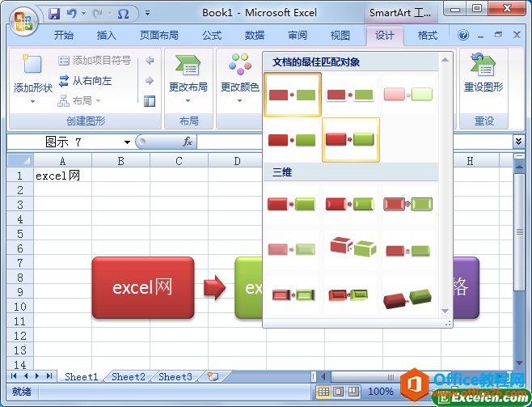This screenshot has width=532, height=407.
Task: Open the 更改布局 gallery
Action: click(188, 78)
